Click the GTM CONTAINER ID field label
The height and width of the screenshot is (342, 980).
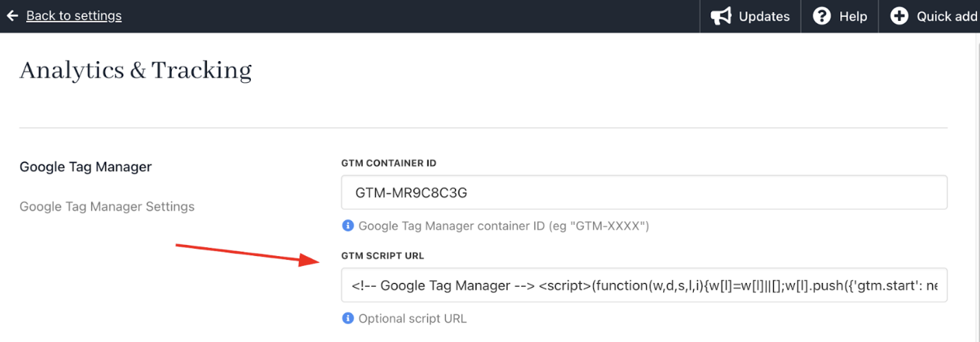[388, 163]
